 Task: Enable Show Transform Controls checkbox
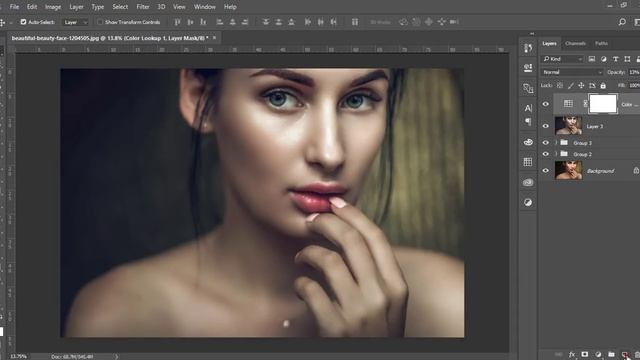100,22
